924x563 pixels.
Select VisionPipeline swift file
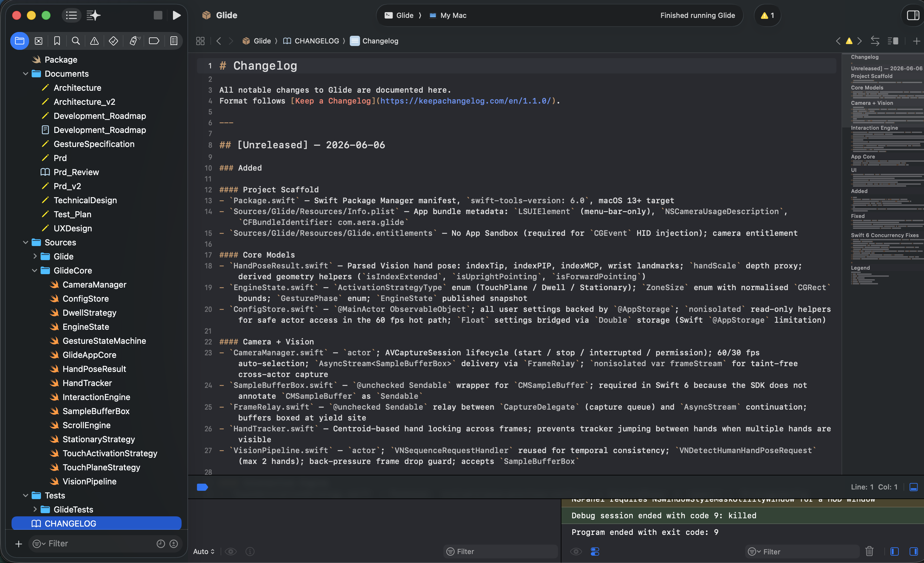tap(83, 481)
